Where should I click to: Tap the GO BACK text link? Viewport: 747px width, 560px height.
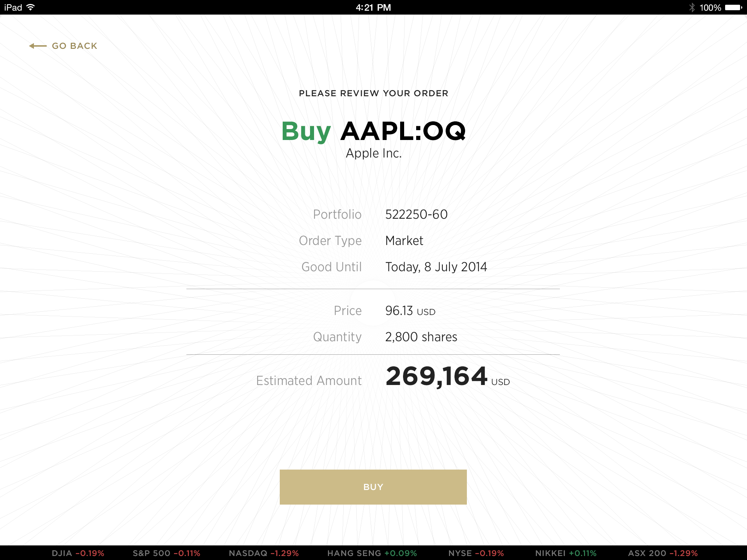pos(75,46)
